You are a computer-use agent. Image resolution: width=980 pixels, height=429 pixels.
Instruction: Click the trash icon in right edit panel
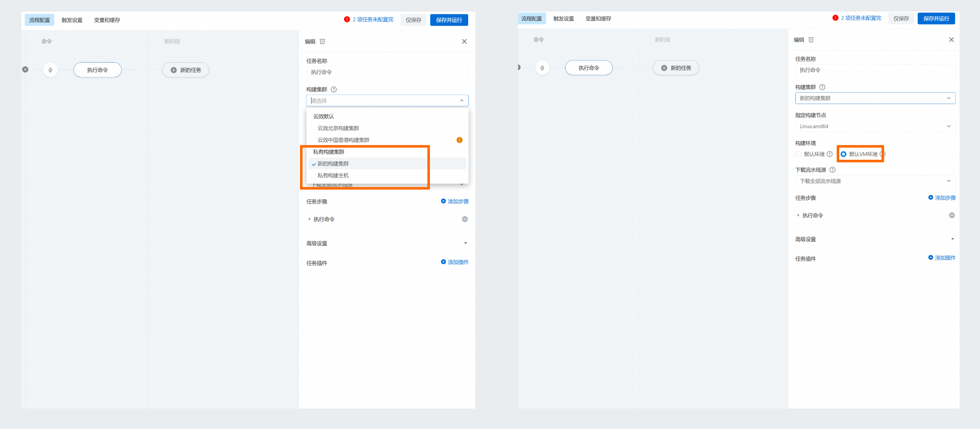click(x=811, y=40)
